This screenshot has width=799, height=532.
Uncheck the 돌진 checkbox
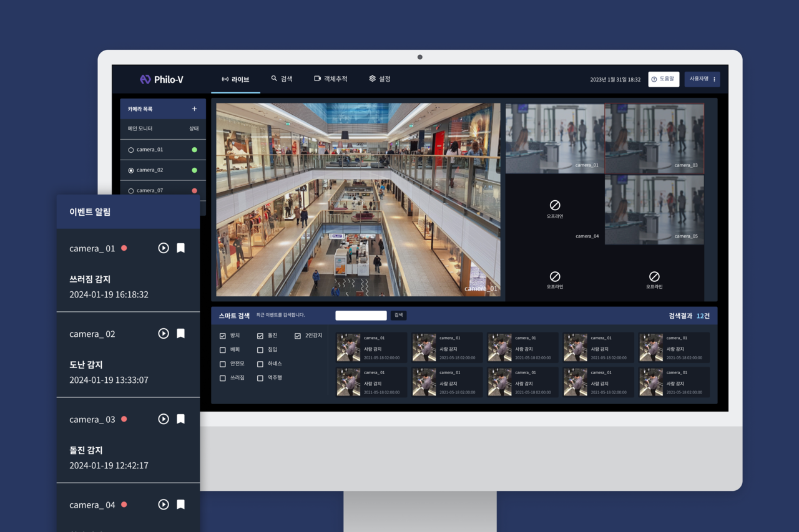point(260,336)
